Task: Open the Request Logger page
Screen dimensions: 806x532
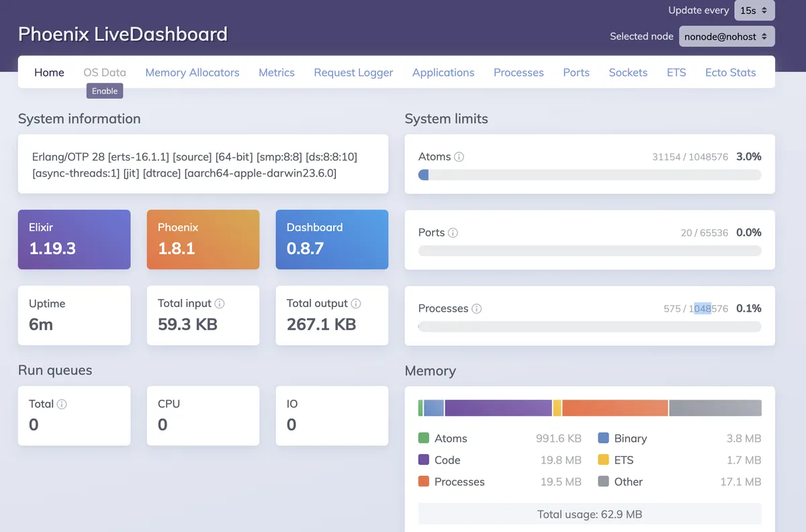Action: tap(353, 72)
